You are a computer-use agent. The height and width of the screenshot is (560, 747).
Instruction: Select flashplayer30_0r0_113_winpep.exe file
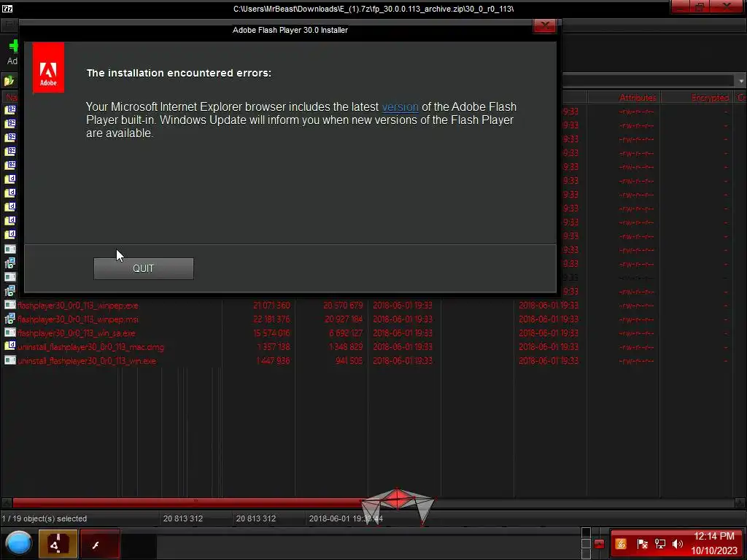pos(77,306)
